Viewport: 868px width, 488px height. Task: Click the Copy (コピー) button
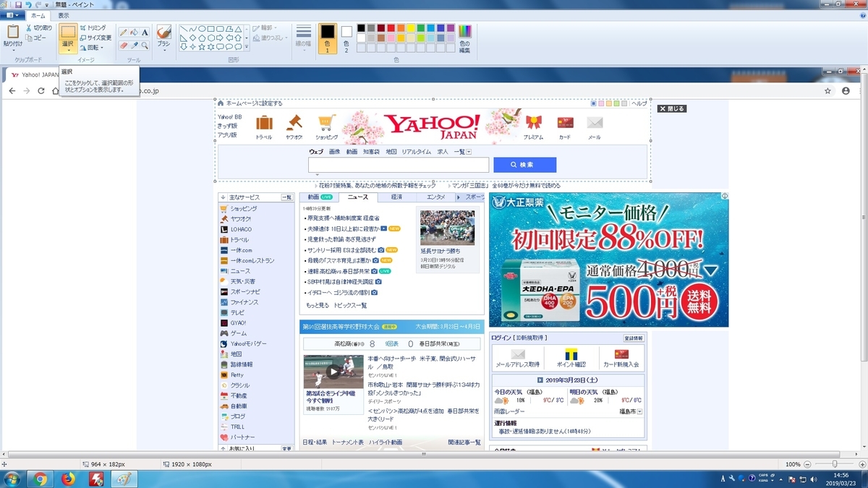35,38
